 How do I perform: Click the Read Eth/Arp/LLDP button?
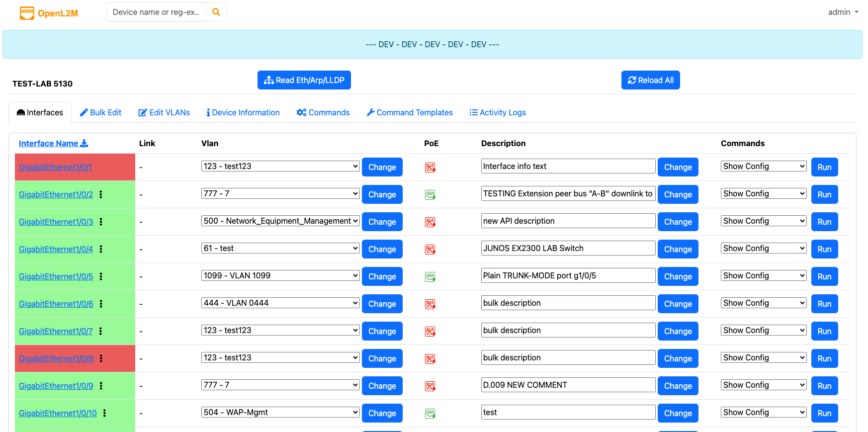coord(304,80)
